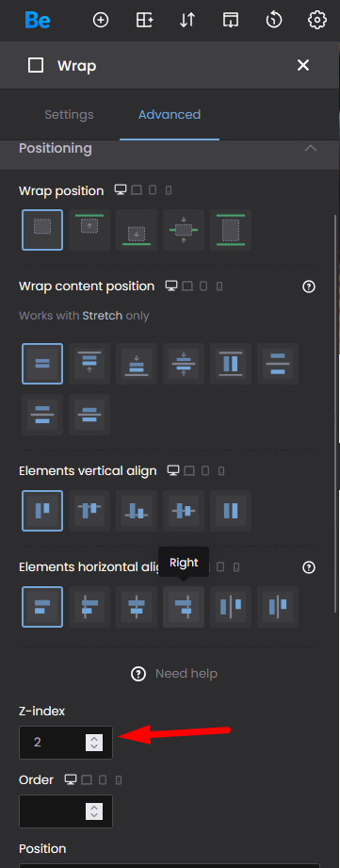
Task: Collapse the Positioning section
Action: 311,148
